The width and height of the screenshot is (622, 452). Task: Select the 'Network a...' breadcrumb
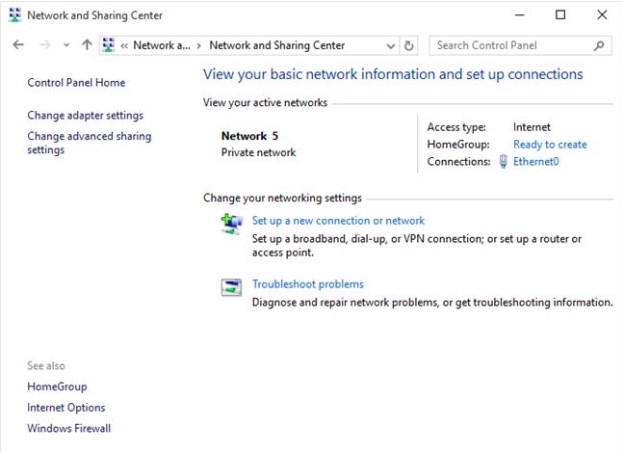(161, 45)
